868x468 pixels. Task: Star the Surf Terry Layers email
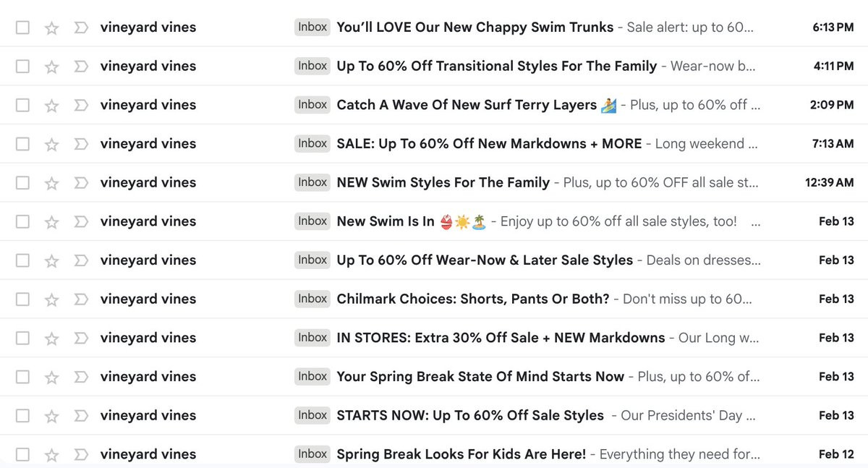[x=51, y=105]
